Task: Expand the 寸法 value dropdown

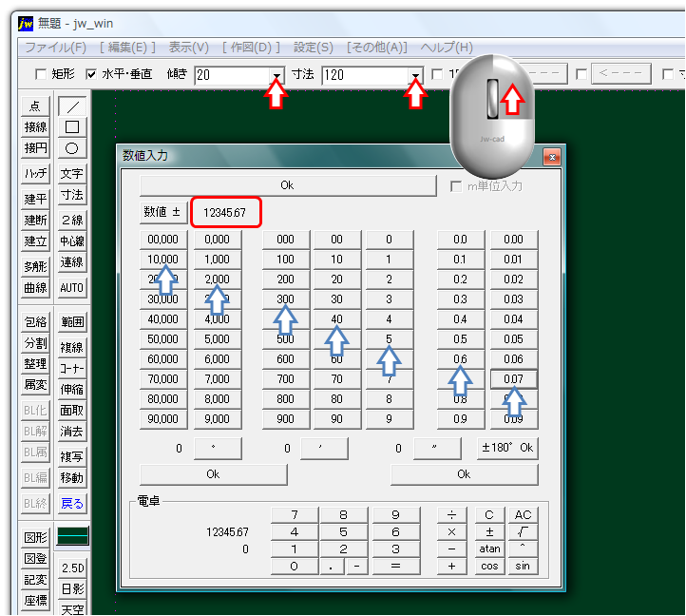Action: pos(415,74)
